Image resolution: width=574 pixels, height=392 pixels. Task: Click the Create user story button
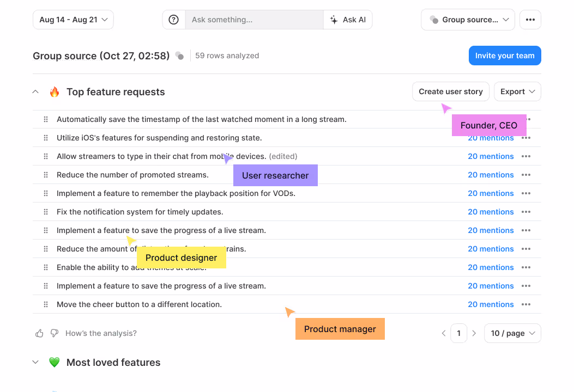451,91
